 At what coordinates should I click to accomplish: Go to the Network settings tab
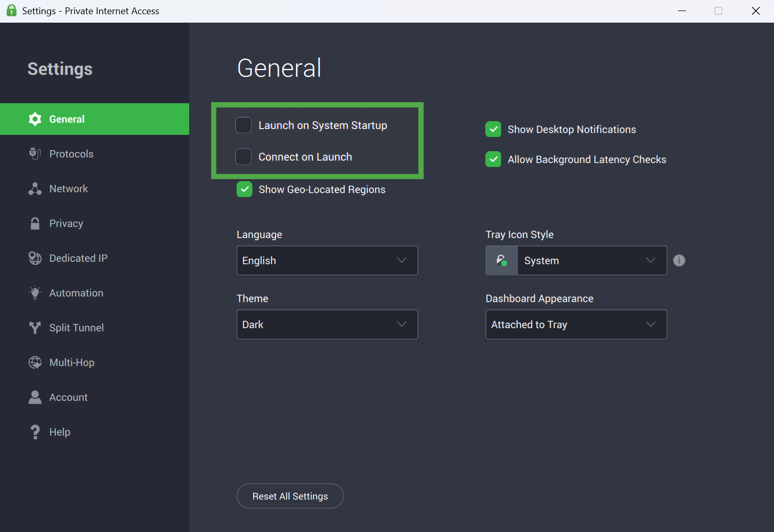pyautogui.click(x=95, y=189)
